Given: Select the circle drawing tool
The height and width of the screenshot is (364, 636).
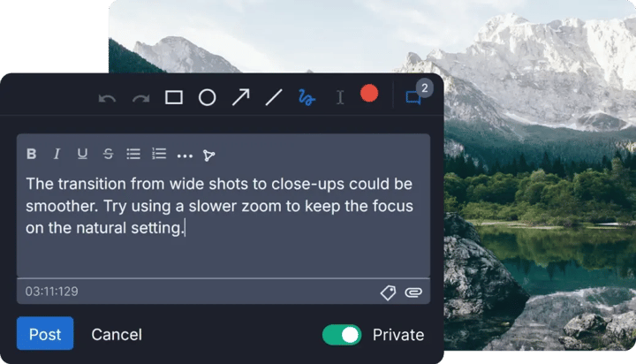Looking at the screenshot, I should coord(207,98).
